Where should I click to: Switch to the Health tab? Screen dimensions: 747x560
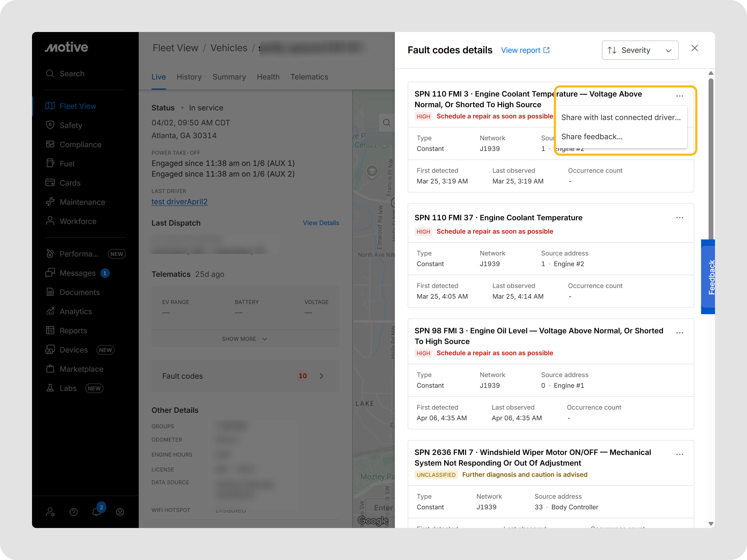click(268, 77)
